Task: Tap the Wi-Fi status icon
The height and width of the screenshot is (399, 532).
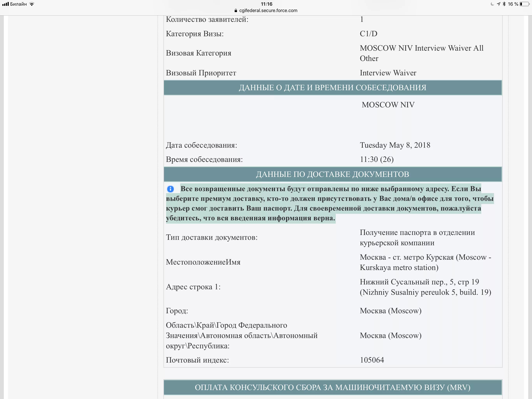Action: (32, 4)
